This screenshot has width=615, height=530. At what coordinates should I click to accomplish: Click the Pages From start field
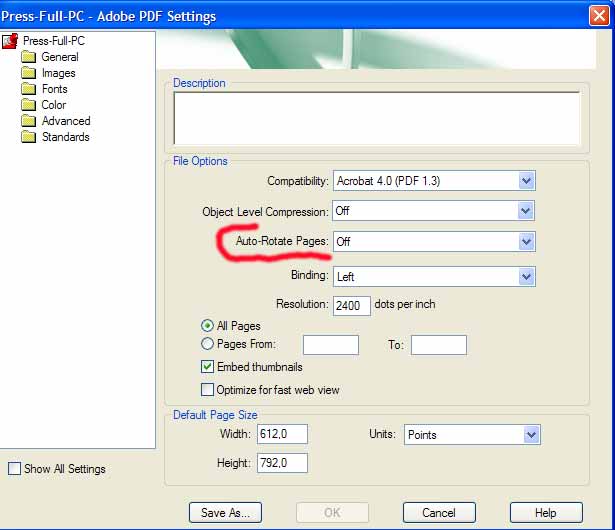coord(331,345)
